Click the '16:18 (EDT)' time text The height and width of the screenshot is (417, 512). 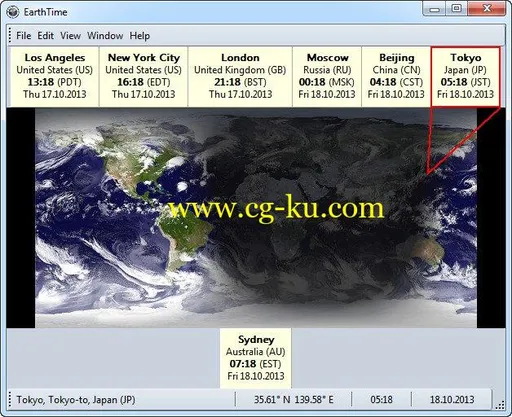pyautogui.click(x=144, y=82)
